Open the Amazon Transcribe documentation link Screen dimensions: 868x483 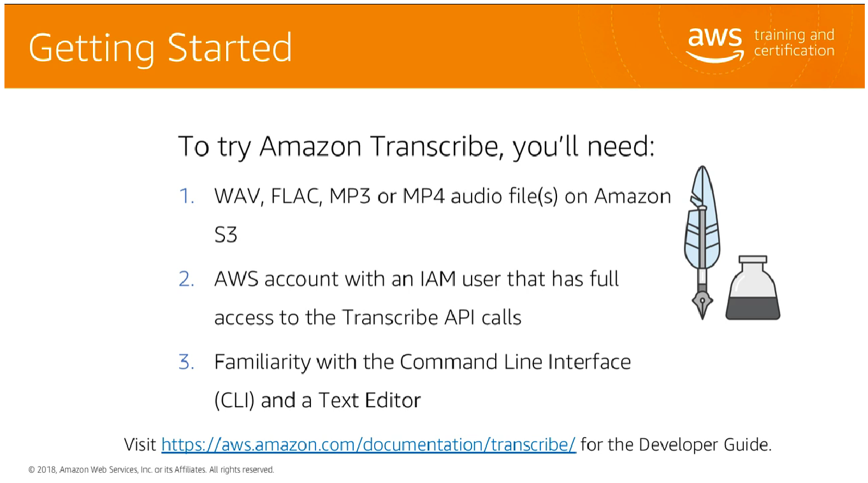pos(368,444)
